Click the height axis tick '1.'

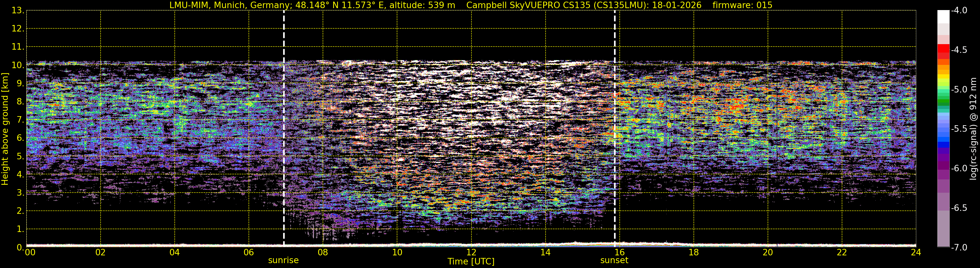[20, 229]
